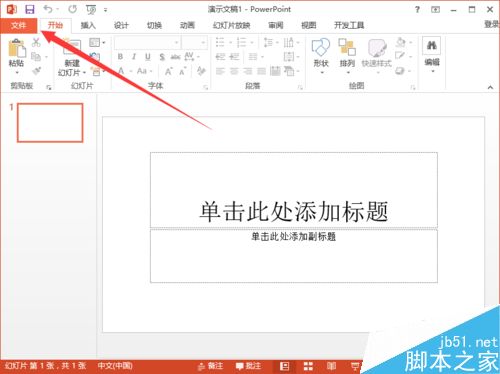This screenshot has height=374, width=500.
Task: Toggle Justify paragraph alignment
Action: click(x=261, y=71)
